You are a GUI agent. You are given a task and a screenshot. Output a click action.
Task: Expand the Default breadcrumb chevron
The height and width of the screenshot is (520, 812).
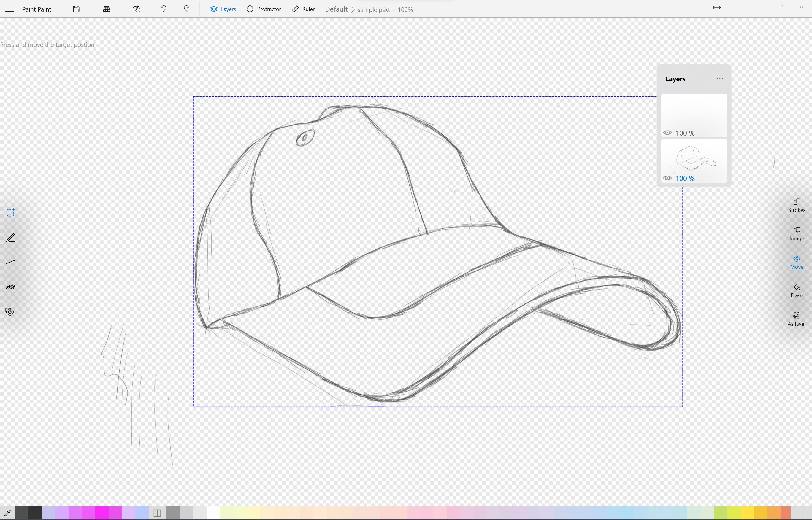(x=353, y=9)
